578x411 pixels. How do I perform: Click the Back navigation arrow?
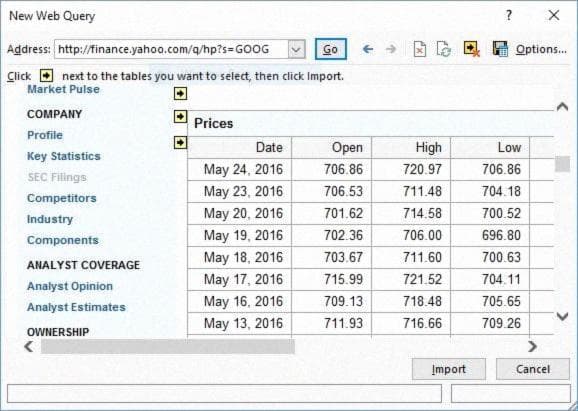(x=368, y=49)
